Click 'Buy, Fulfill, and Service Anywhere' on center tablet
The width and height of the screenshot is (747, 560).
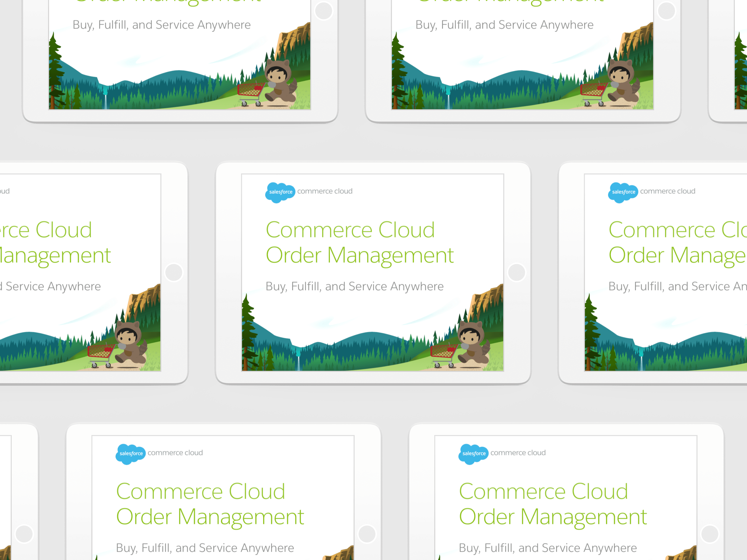354,286
